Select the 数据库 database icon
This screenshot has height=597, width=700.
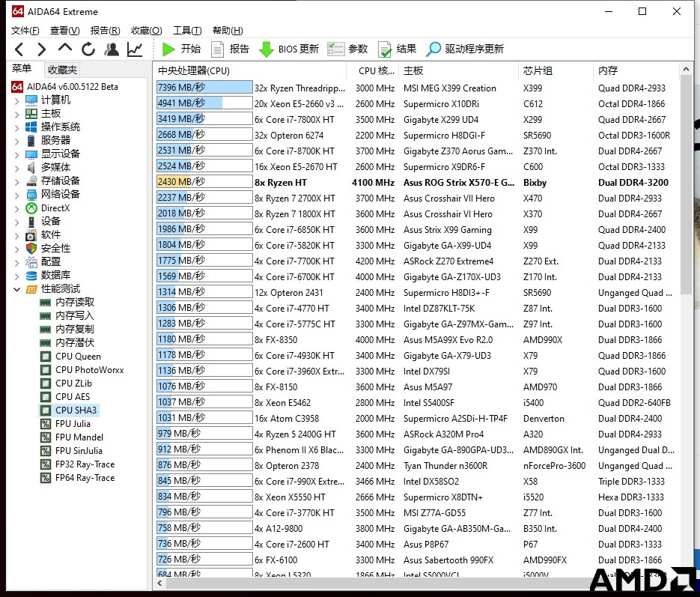tap(31, 276)
